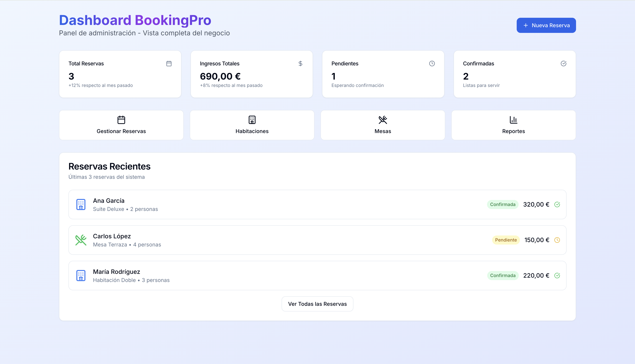The image size is (635, 364).
Task: Click Ver Todas las Reservas
Action: pos(317,304)
